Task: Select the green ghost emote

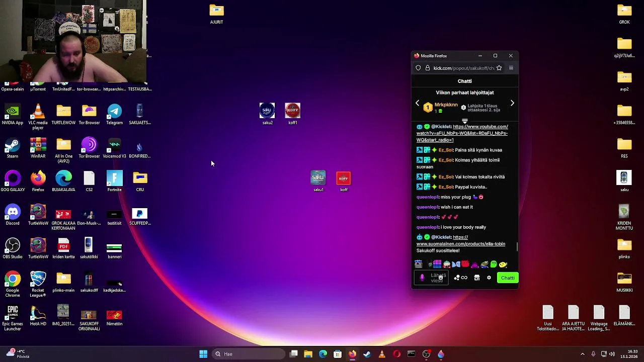Action: pyautogui.click(x=494, y=264)
